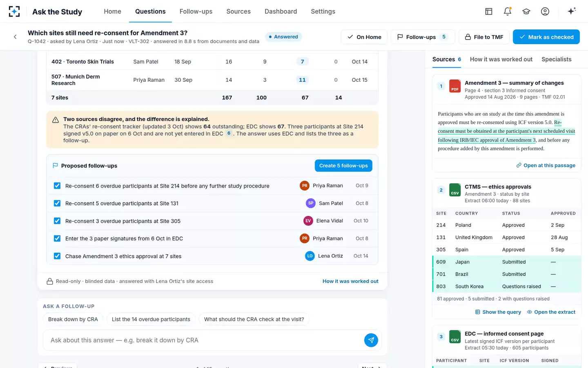Viewport: 588px width, 368px height.
Task: Click Show the query link
Action: pyautogui.click(x=498, y=312)
